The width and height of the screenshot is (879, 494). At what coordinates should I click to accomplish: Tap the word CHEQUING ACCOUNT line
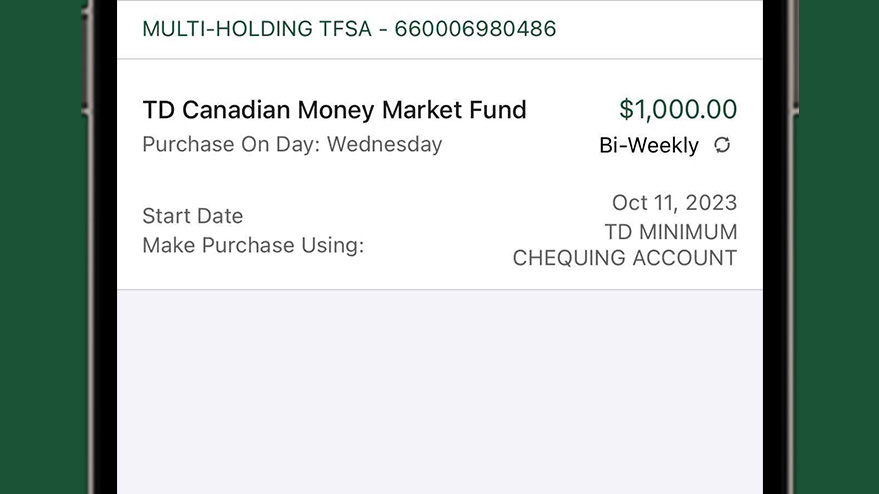point(625,258)
